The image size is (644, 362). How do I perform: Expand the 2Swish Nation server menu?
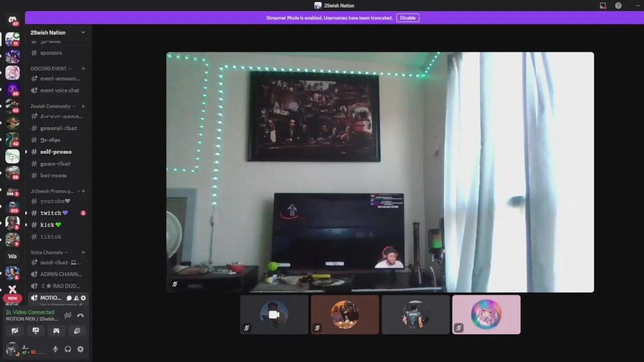click(83, 33)
